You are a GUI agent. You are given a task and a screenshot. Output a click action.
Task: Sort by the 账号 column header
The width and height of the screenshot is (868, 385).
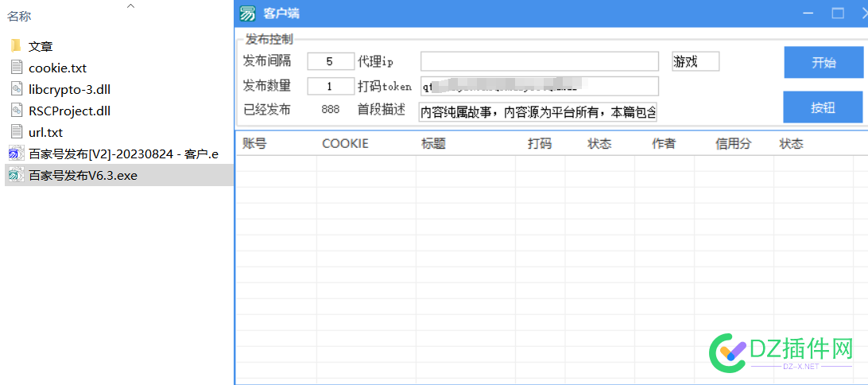coord(254,144)
